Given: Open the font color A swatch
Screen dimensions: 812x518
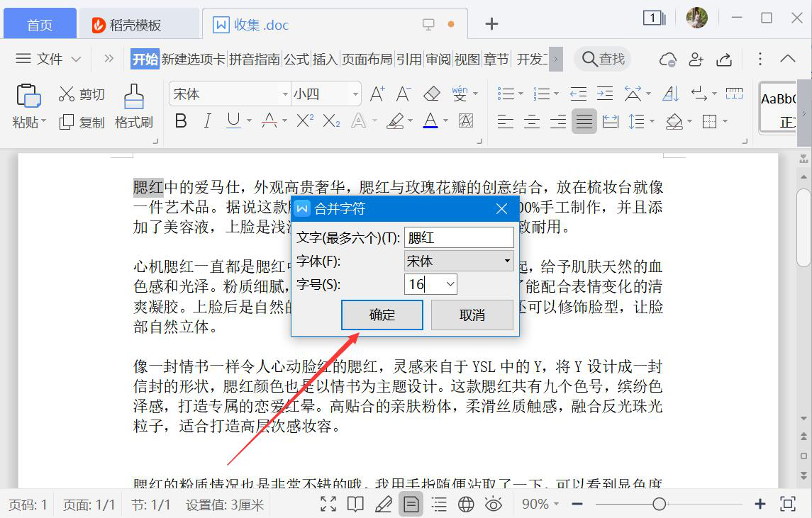Looking at the screenshot, I should point(430,121).
